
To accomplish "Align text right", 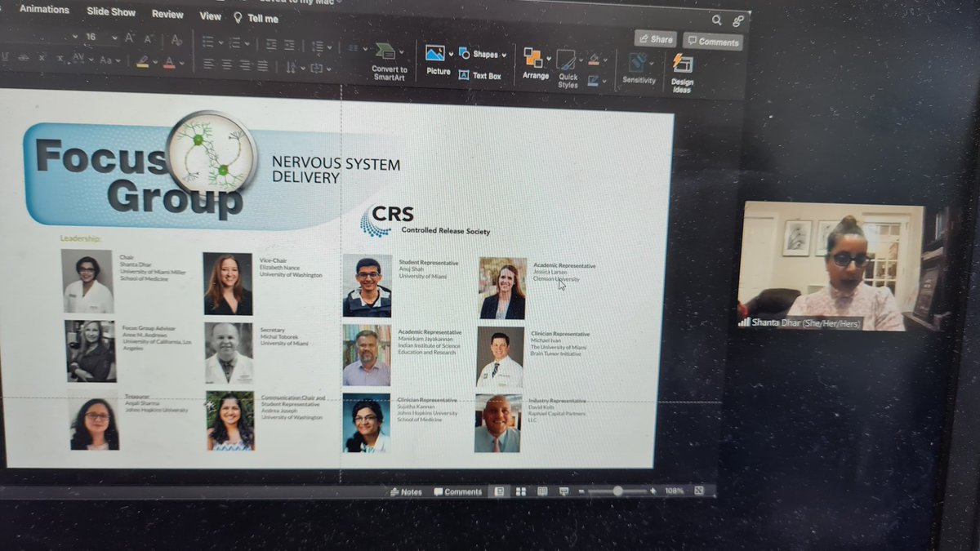I will 244,64.
